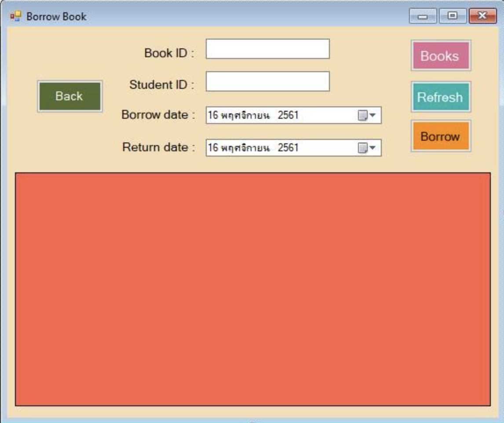This screenshot has height=423, width=504.
Task: Select the day 16 in Return date
Action: pyautogui.click(x=213, y=148)
